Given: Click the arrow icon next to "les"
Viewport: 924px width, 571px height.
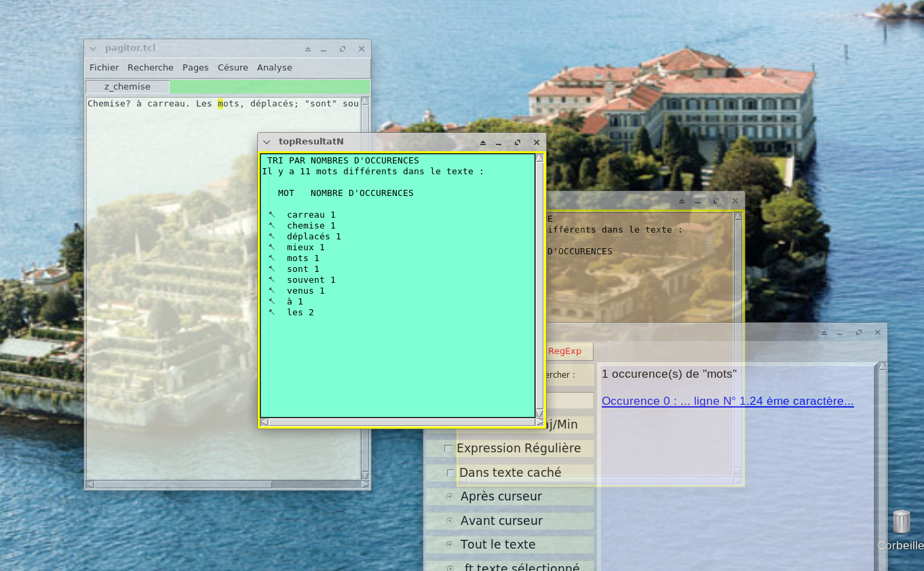Looking at the screenshot, I should click(x=271, y=312).
